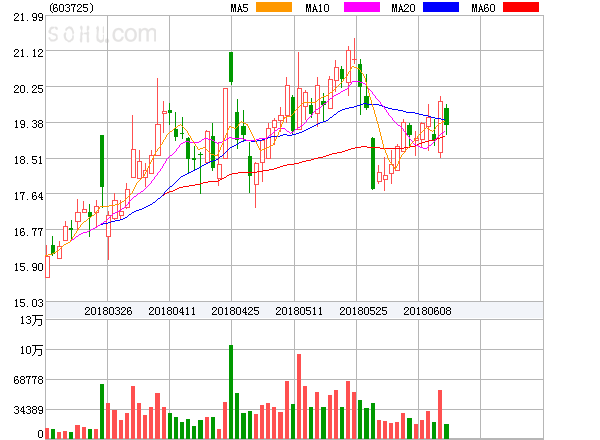Image resolution: width=600 pixels, height=440 pixels.
Task: Click the 20180511 date label
Action: [x=299, y=311]
